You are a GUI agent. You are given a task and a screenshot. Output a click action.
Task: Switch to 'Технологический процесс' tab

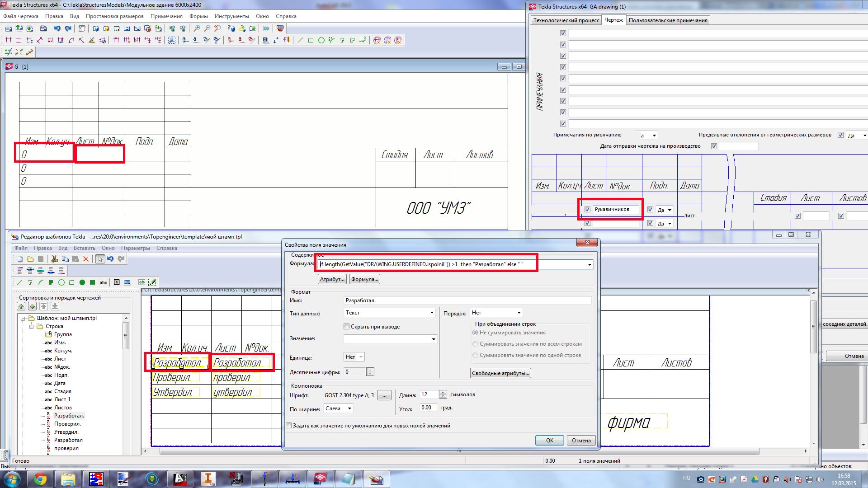click(566, 20)
